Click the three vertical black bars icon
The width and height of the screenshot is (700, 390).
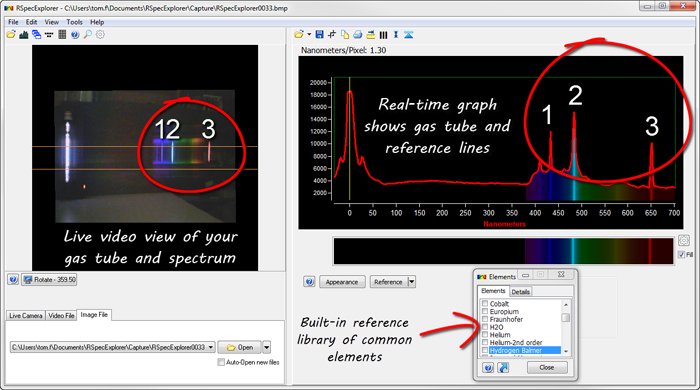click(383, 34)
